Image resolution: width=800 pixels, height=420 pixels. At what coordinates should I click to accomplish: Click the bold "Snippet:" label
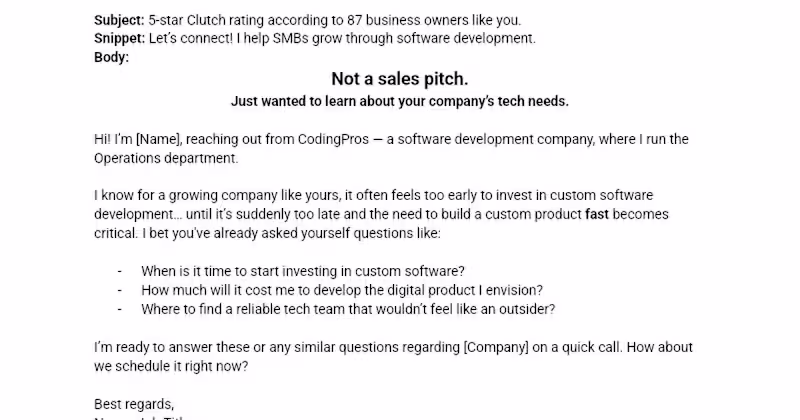coord(119,38)
